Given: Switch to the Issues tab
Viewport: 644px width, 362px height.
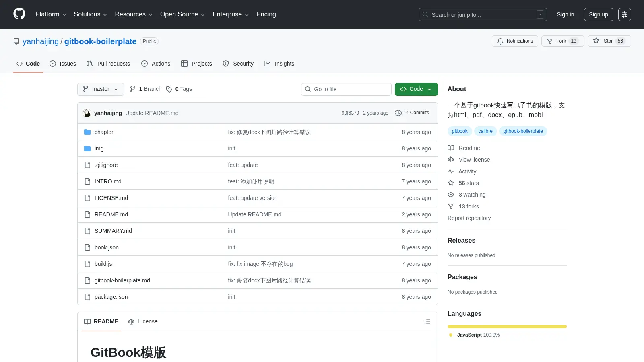Looking at the screenshot, I should tap(63, 64).
